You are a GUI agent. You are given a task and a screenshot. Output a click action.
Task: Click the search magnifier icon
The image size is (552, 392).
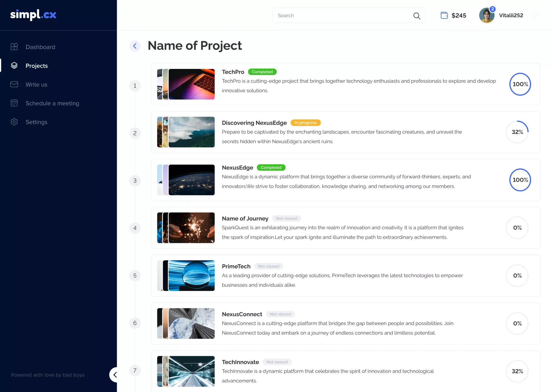click(417, 16)
